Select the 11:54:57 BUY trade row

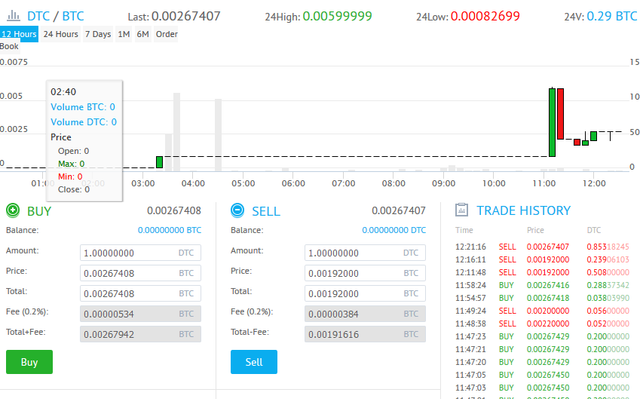pos(542,298)
